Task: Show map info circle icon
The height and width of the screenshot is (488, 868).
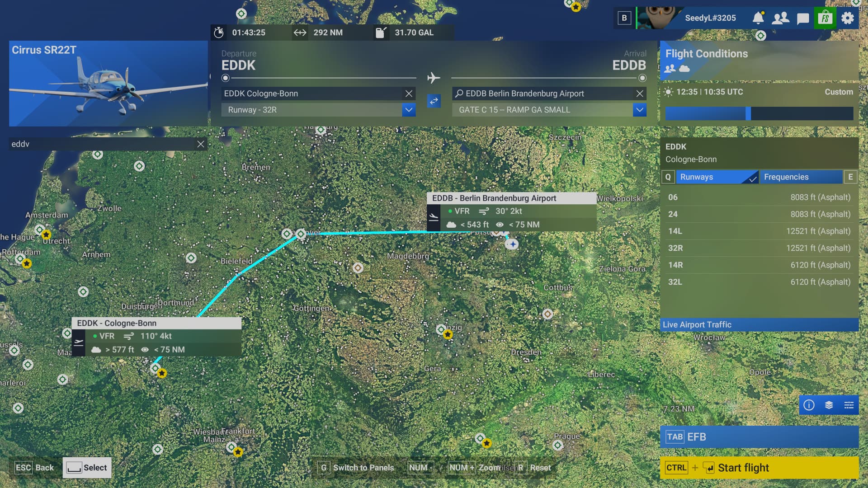Action: [809, 405]
